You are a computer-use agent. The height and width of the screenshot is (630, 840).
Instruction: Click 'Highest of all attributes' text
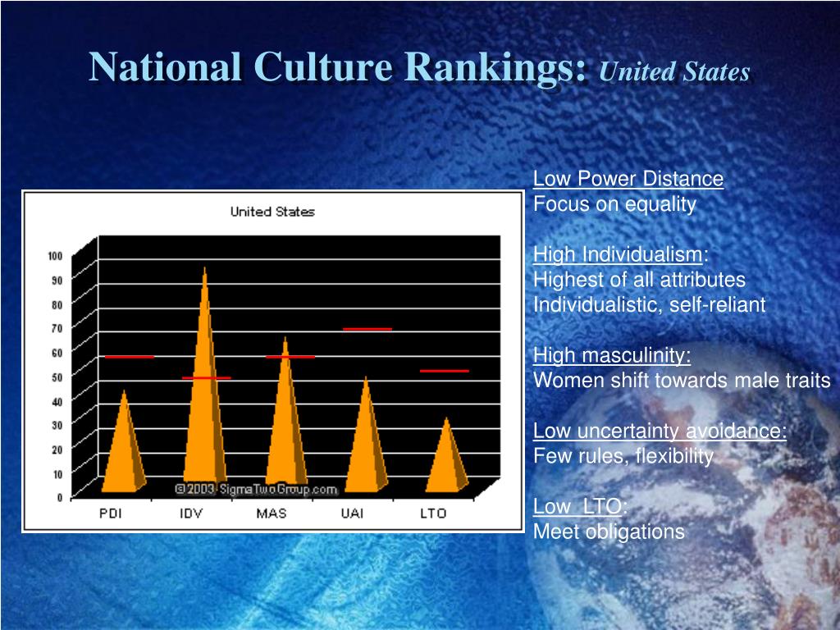639,280
